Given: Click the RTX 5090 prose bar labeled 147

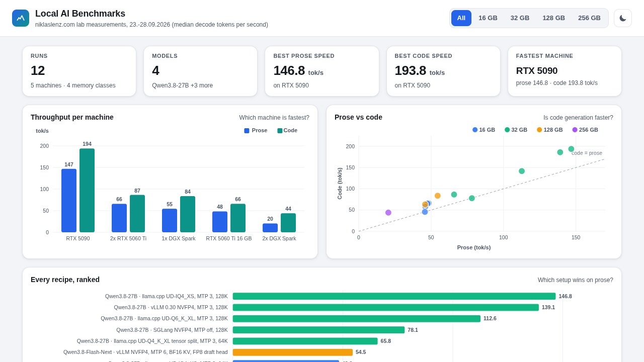Looking at the screenshot, I should pyautogui.click(x=69, y=201).
